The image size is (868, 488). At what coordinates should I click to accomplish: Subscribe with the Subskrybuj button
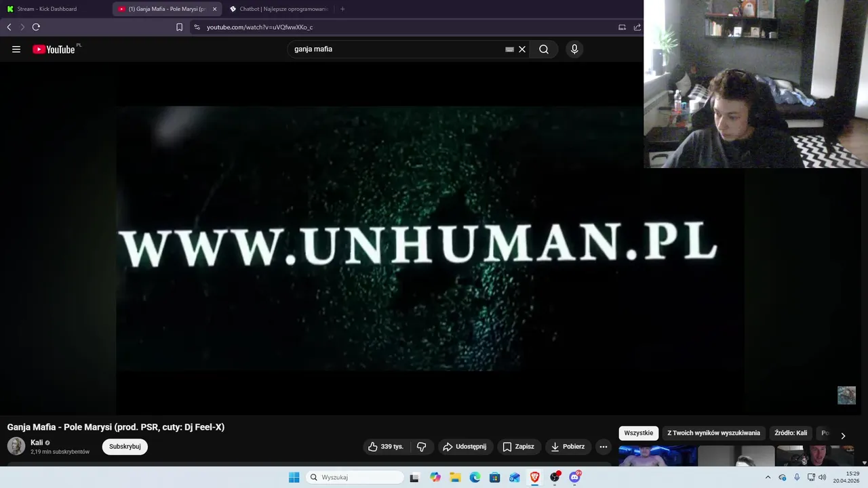point(125,447)
